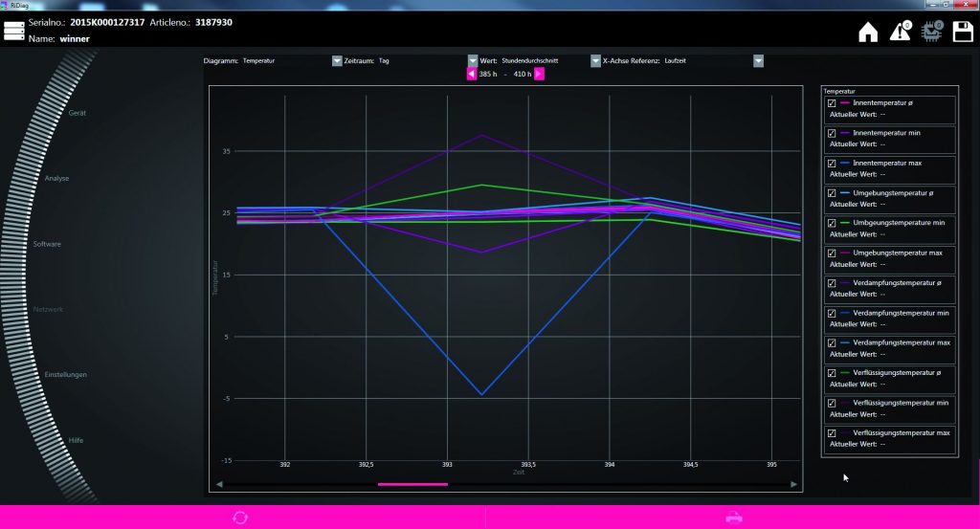Toggle the Umgebungstemperature min checkbox

point(832,223)
